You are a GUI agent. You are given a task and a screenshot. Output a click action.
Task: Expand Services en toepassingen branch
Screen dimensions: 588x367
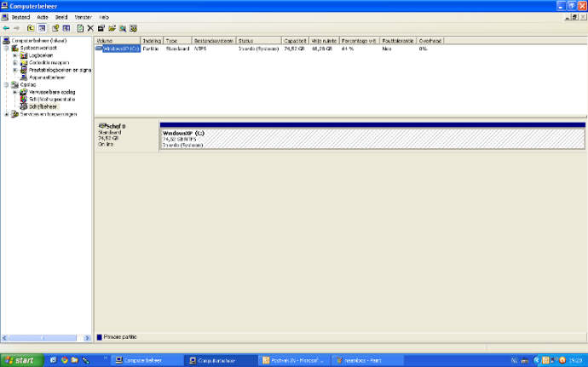(6, 114)
